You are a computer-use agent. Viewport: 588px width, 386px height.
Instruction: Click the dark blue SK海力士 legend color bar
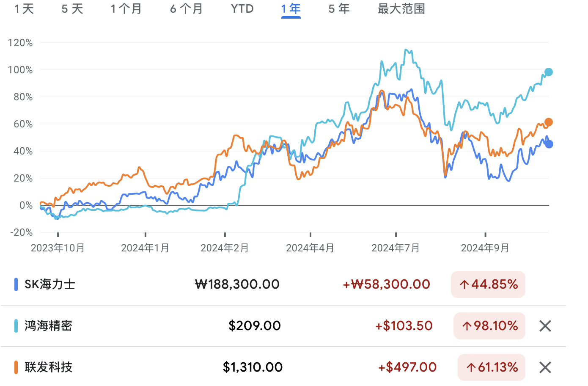point(16,284)
